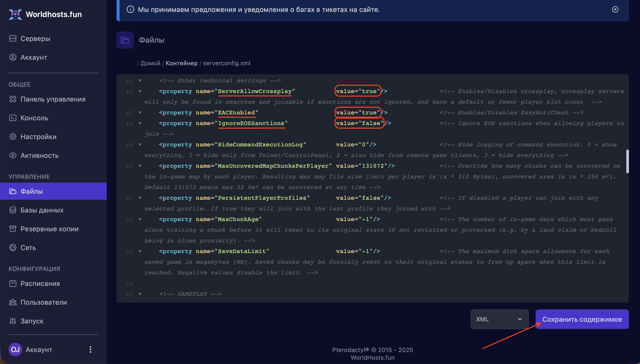Viewport: 640px width, 364px height.
Task: Open Расписания in the sidebar
Action: [x=40, y=283]
